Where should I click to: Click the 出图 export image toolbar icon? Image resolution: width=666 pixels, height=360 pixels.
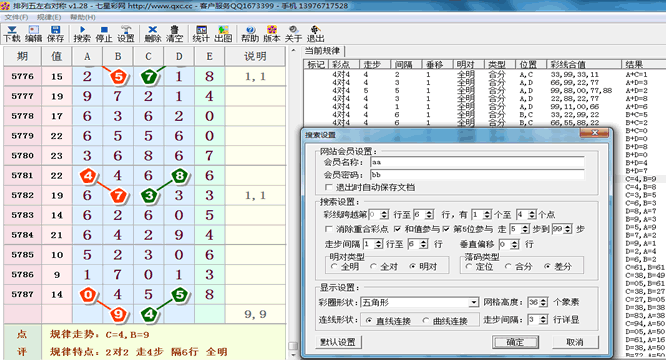click(223, 34)
